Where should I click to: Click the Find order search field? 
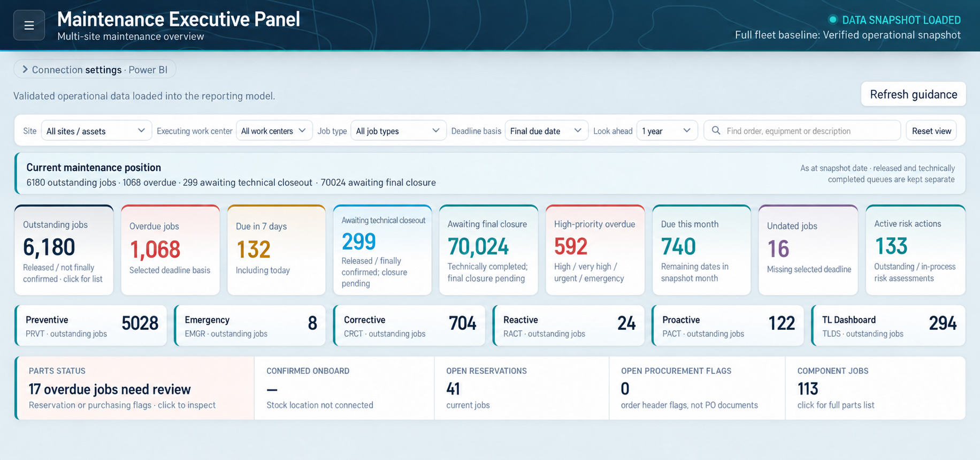pos(802,131)
